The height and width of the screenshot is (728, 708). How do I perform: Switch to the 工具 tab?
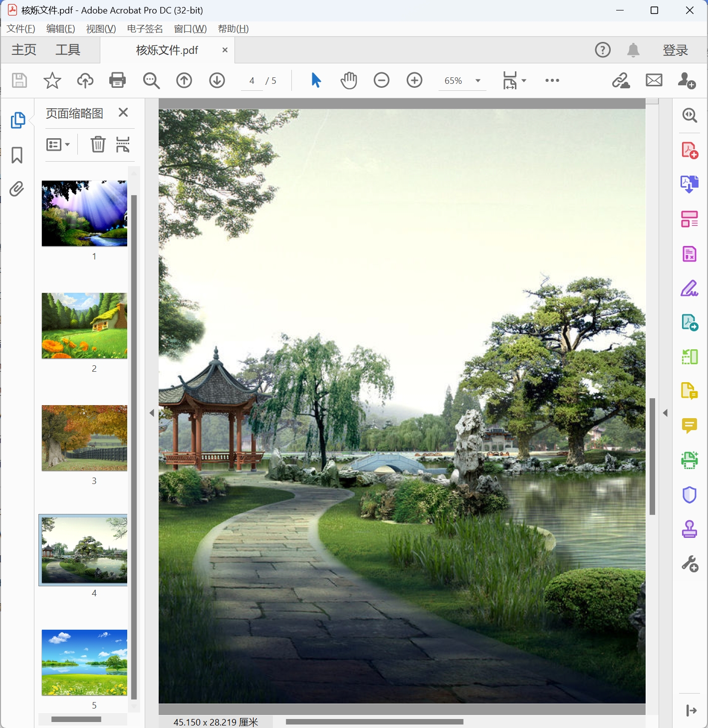pyautogui.click(x=68, y=50)
